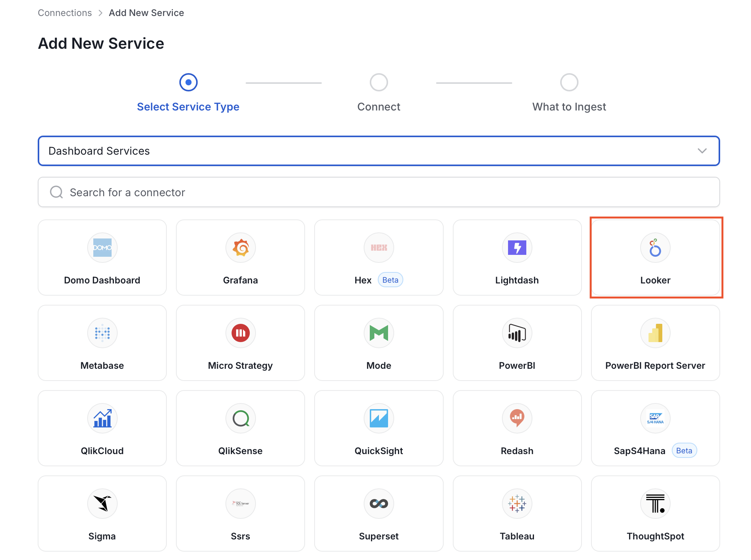Pick the Ssrs SQL Server icon

click(x=240, y=504)
